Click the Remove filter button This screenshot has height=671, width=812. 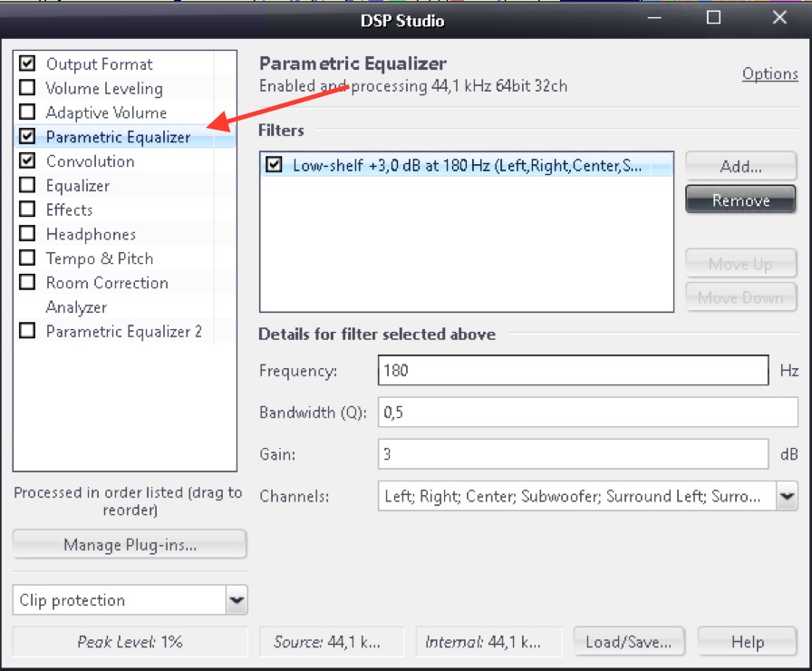(740, 200)
